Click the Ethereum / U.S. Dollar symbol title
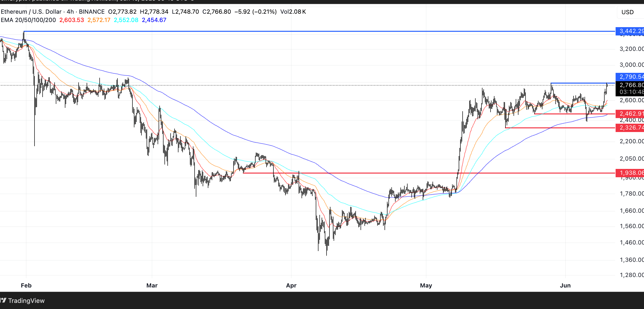This screenshot has width=644, height=309. 31,12
